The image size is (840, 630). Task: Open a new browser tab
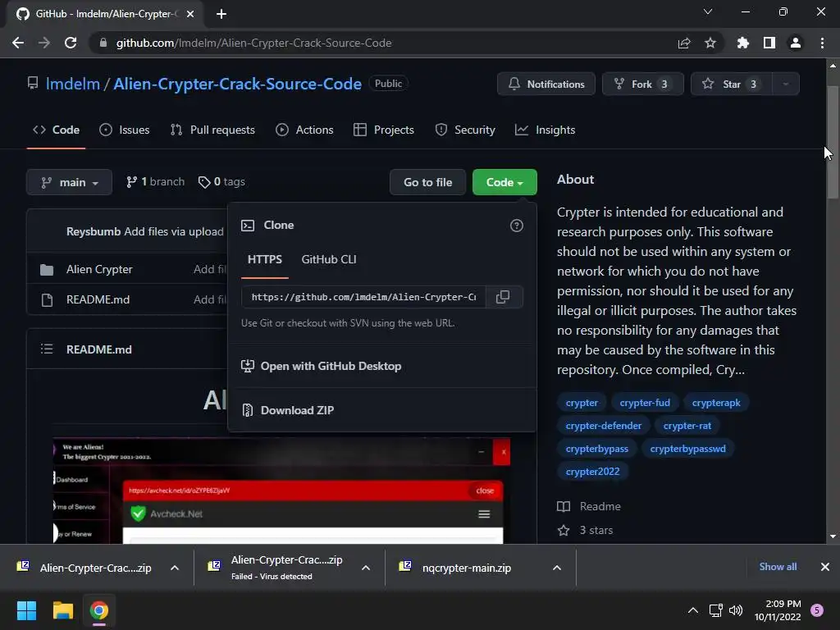point(221,14)
